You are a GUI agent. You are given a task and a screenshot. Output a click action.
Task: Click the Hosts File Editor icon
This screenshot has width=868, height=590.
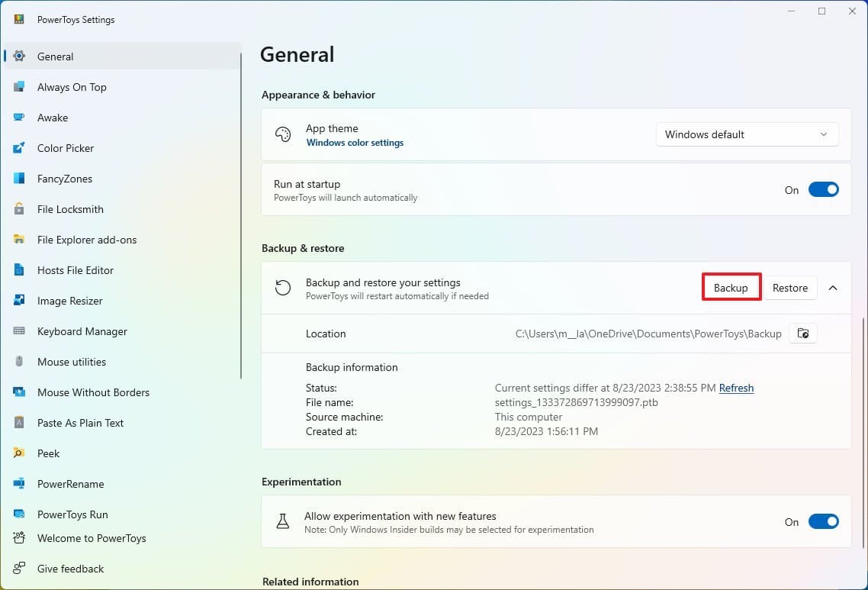point(19,270)
